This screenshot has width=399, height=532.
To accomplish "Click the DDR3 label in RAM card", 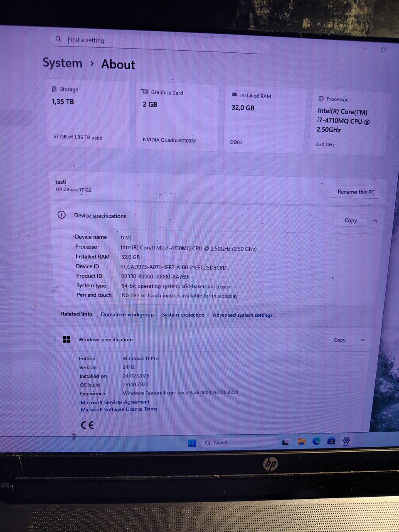I will click(236, 142).
